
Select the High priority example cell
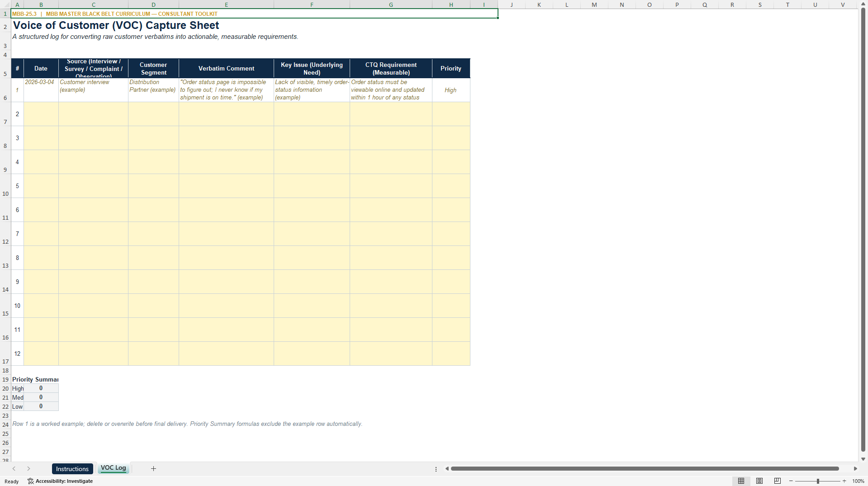coord(451,90)
